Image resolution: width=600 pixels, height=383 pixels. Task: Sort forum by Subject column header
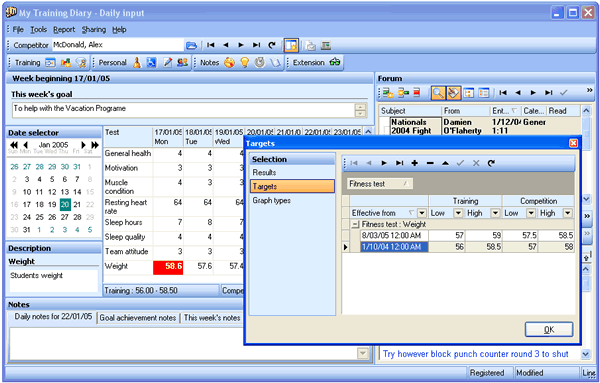click(410, 111)
